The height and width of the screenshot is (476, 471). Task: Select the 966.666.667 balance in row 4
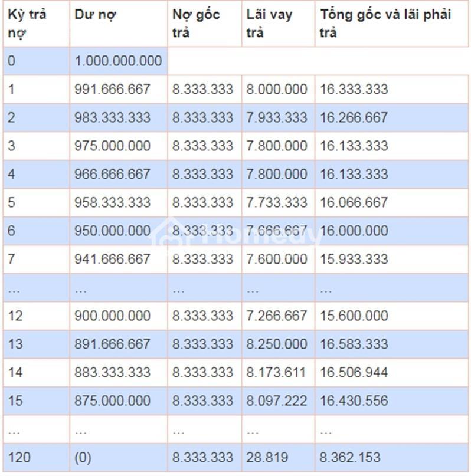click(119, 174)
